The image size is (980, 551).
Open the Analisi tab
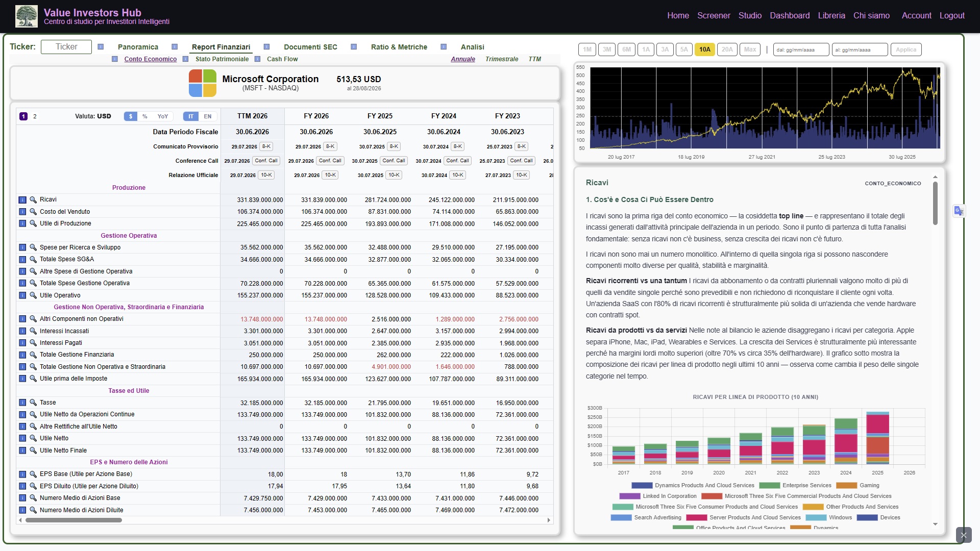[473, 47]
